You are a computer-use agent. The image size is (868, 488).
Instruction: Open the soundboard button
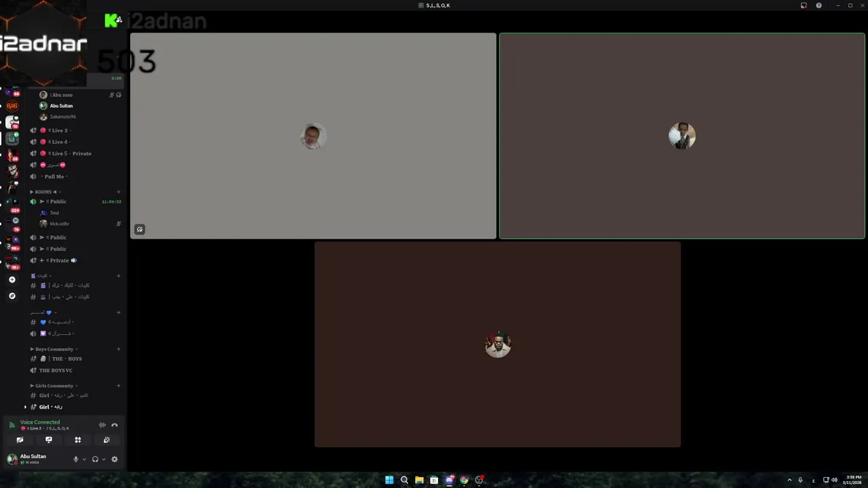tap(106, 440)
